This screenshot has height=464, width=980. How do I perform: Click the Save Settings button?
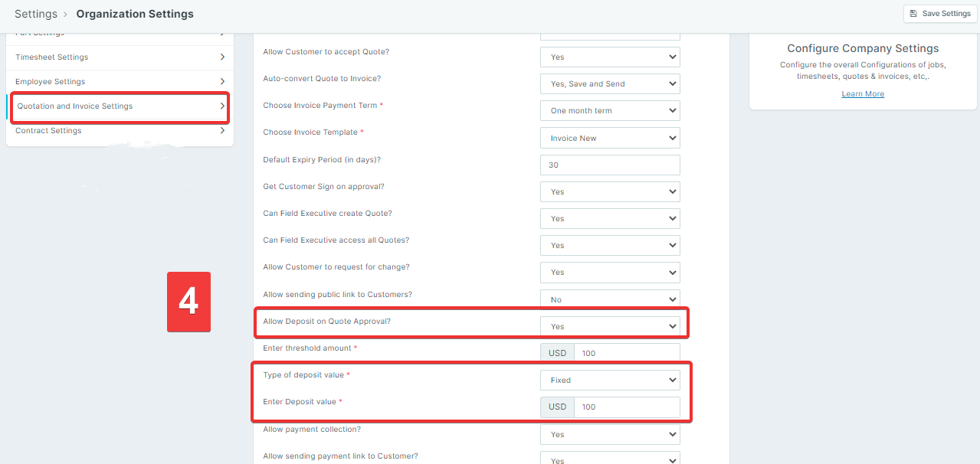[940, 14]
